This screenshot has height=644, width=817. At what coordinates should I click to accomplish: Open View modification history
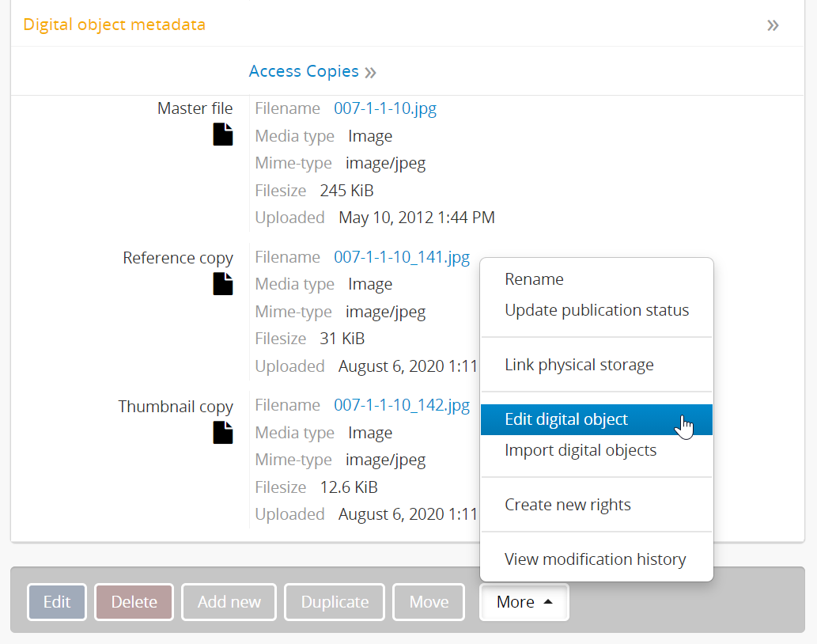coord(595,559)
